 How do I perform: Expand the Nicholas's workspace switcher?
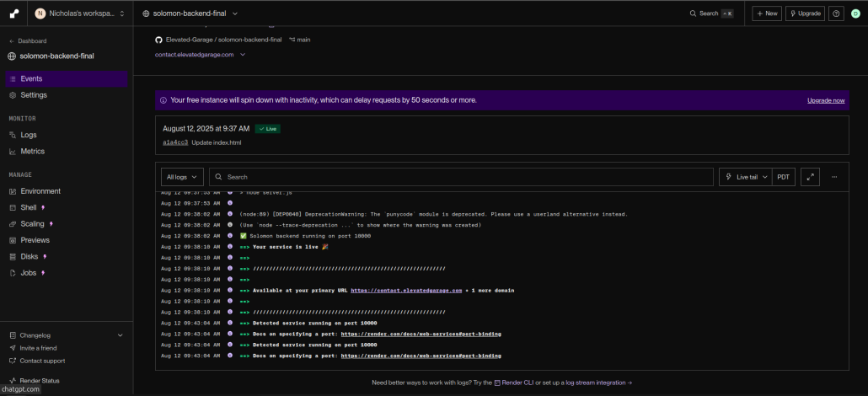(x=80, y=13)
